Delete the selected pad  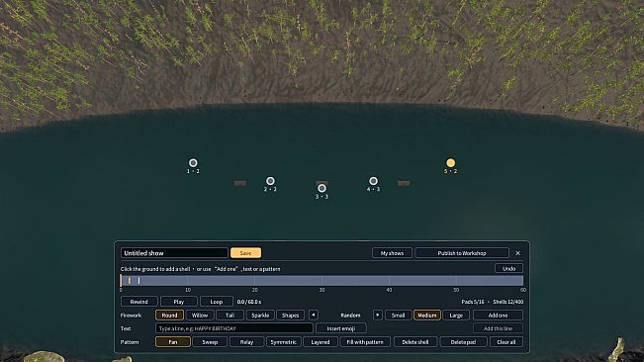click(x=463, y=342)
